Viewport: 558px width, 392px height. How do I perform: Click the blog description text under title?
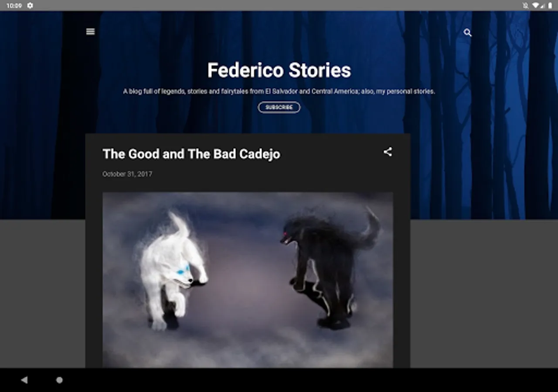[x=279, y=91]
